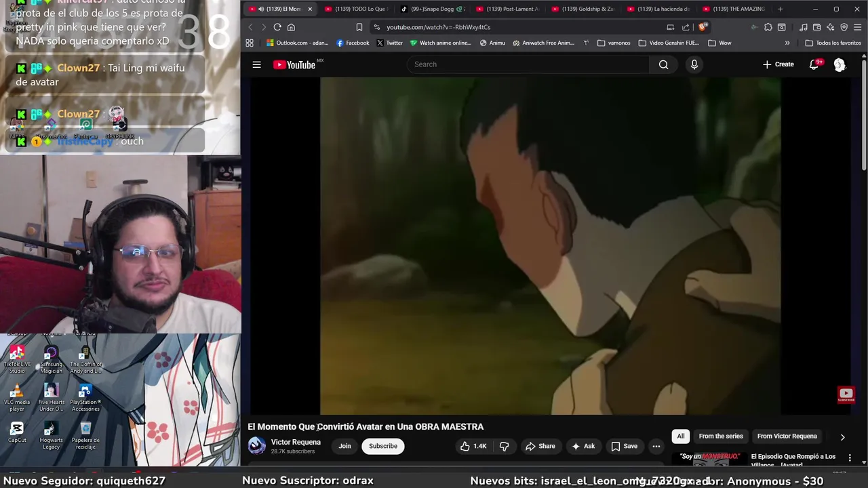The width and height of the screenshot is (868, 488).
Task: Open the browser main menu icon
Action: (x=857, y=27)
